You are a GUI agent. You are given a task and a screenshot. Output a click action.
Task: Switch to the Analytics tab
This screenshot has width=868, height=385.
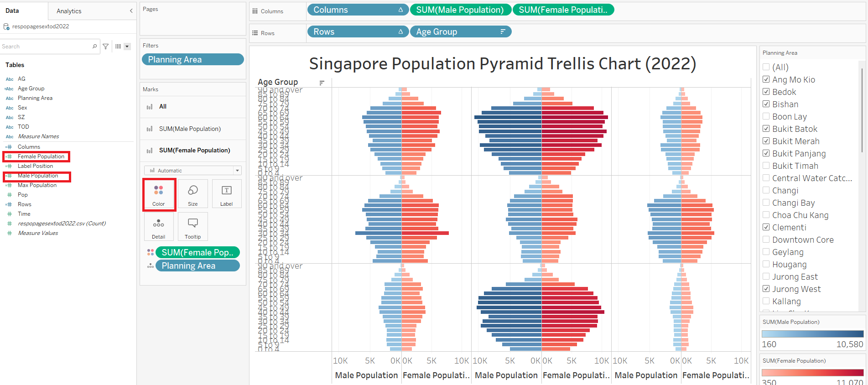coord(69,11)
